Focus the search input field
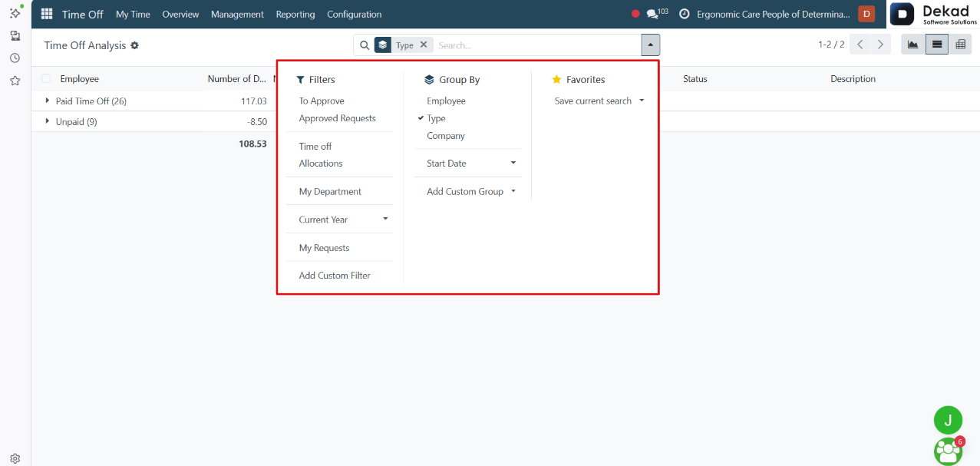 (537, 45)
